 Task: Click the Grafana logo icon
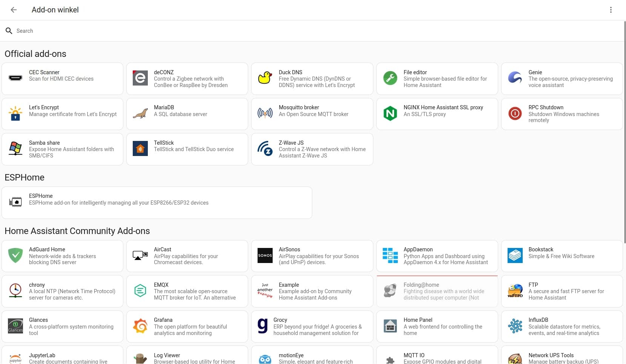pyautogui.click(x=140, y=326)
